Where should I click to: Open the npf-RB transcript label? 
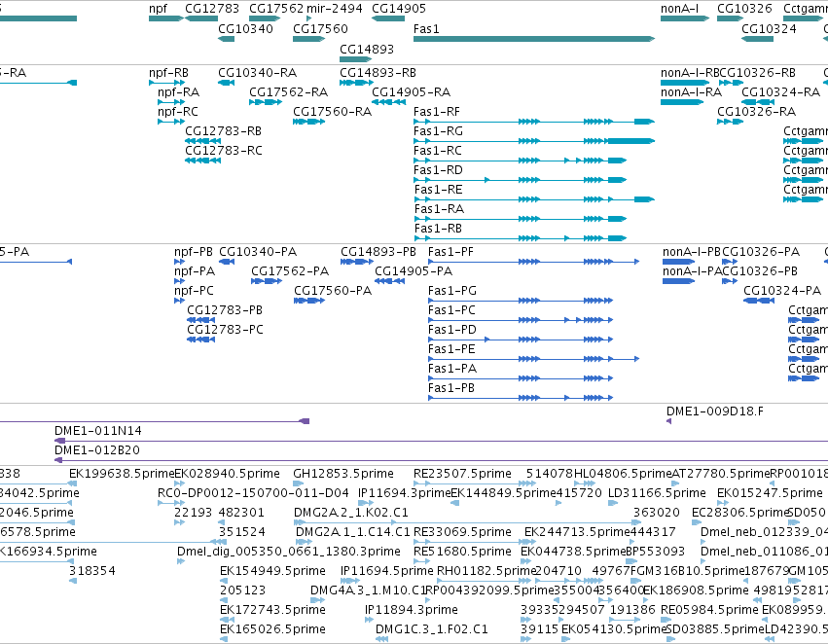[x=168, y=73]
